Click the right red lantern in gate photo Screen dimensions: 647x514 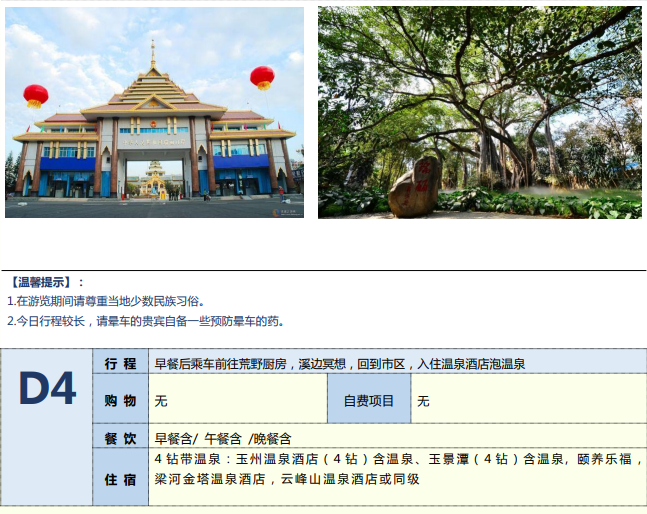[262, 77]
